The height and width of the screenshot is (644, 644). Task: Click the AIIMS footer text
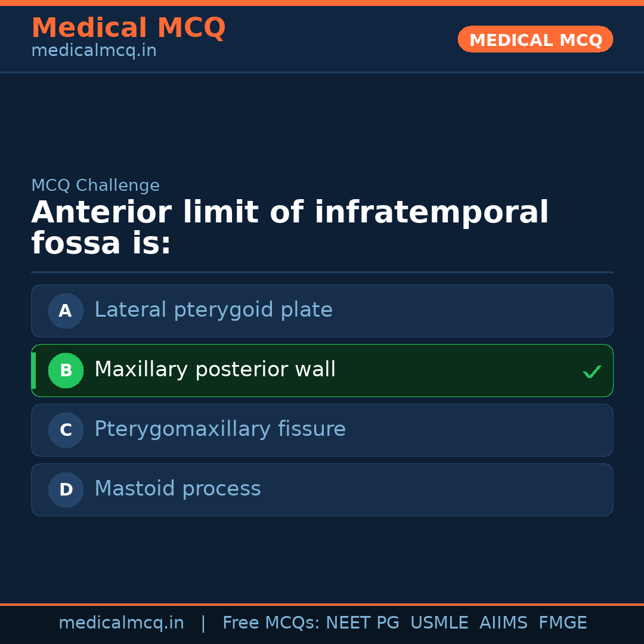pyautogui.click(x=503, y=623)
